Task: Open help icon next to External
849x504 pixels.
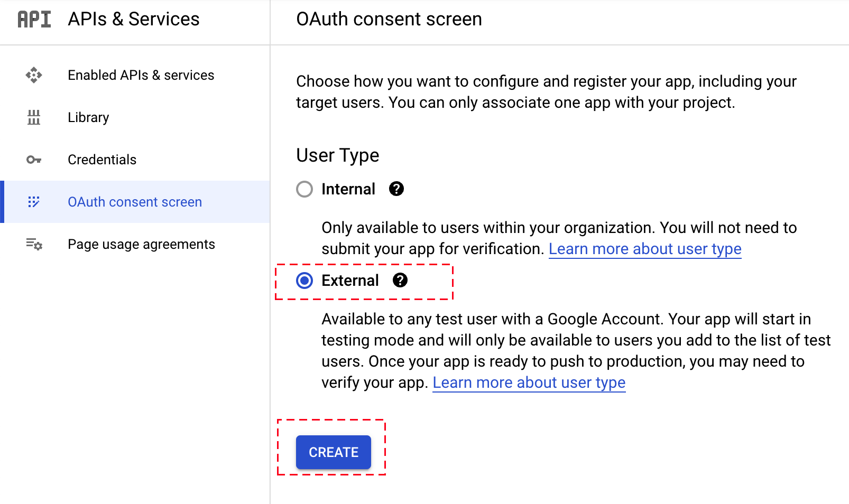Action: coord(400,280)
